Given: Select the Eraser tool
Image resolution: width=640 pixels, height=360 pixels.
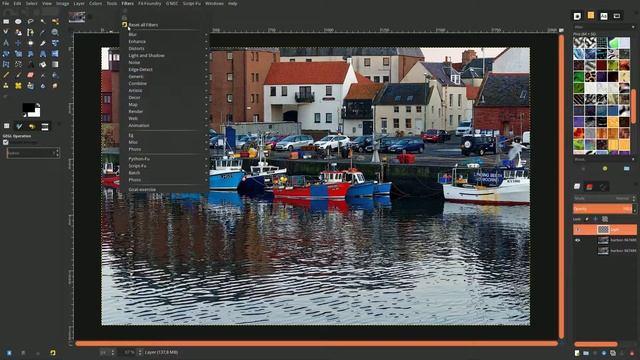Looking at the screenshot, I should tap(31, 75).
